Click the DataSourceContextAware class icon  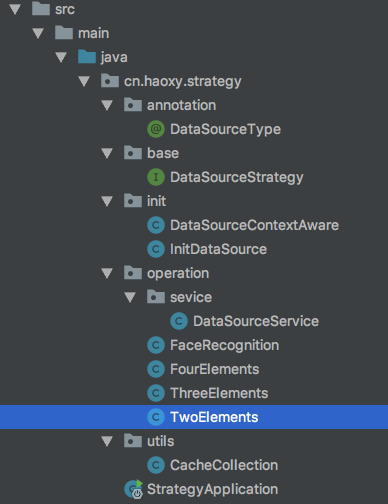coord(156,225)
